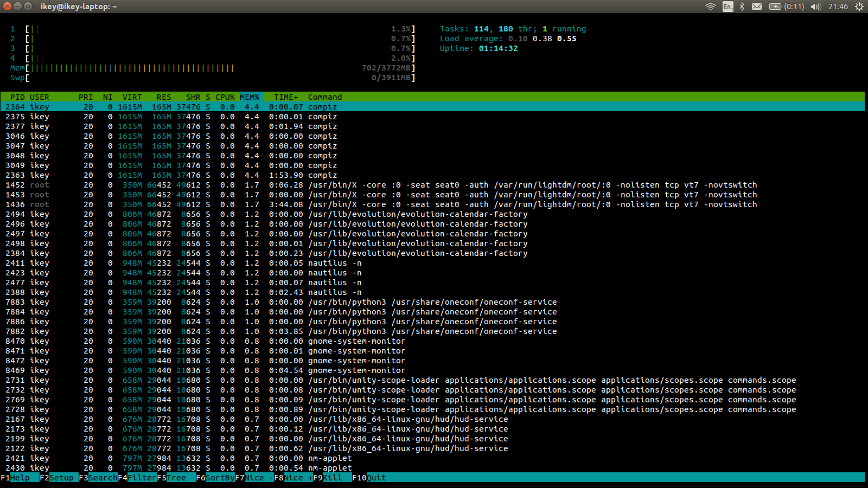Viewport: 868px width, 488px height.
Task: Click the Mem usage meter bar
Action: (x=213, y=68)
